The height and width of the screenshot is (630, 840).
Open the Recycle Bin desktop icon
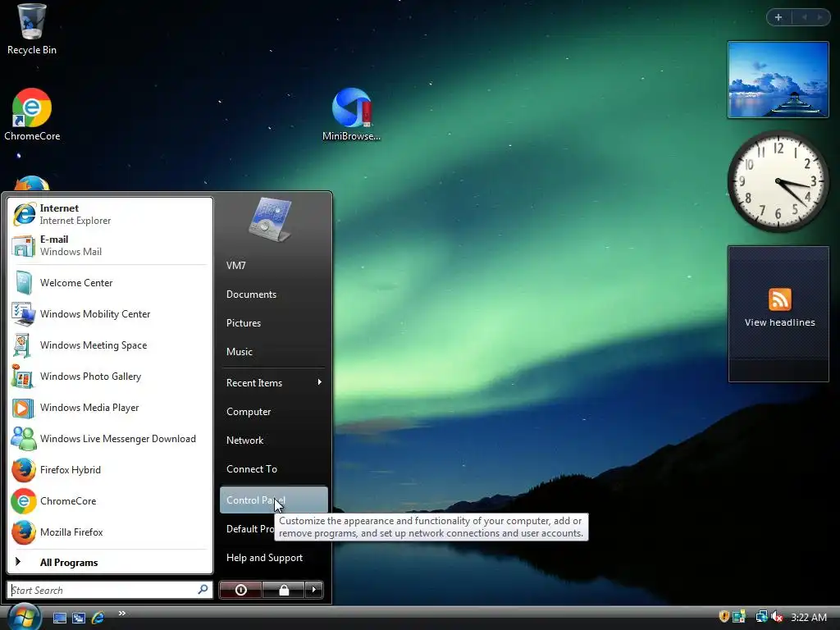click(x=32, y=29)
